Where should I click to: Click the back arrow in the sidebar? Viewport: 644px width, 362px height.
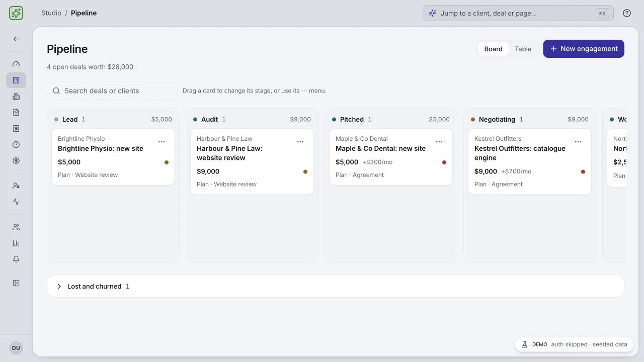point(16,39)
